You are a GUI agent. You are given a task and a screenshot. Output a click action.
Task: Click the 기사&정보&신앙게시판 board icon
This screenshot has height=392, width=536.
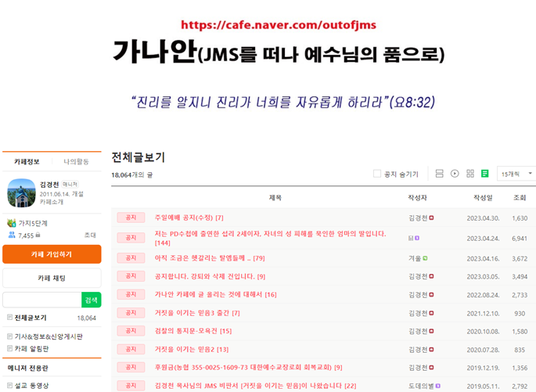point(9,336)
